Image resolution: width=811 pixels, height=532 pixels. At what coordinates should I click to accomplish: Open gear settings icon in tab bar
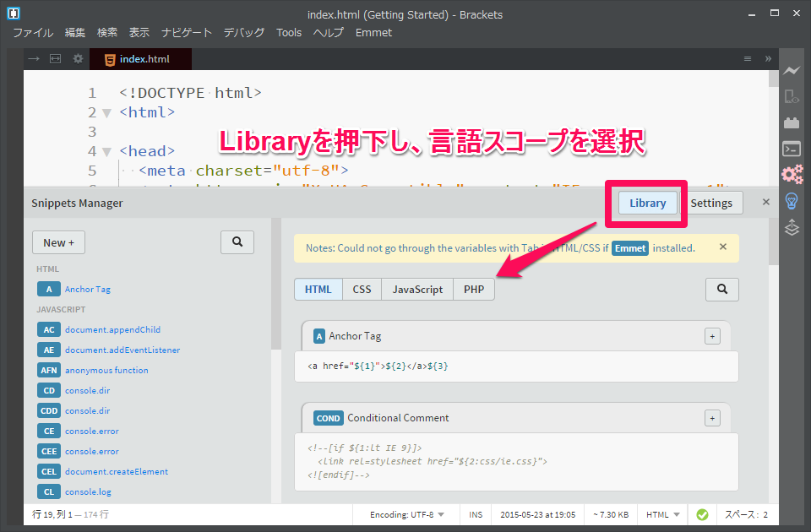click(x=78, y=58)
